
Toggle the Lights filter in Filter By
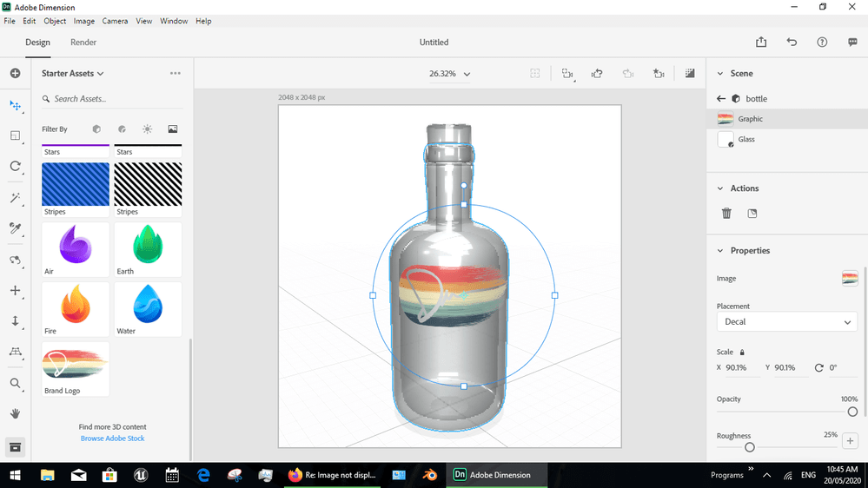coord(147,129)
